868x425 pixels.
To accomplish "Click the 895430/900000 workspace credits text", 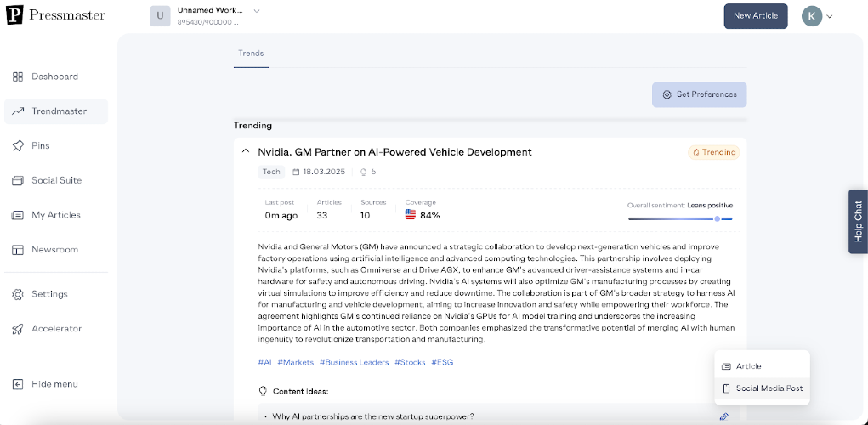I will (x=208, y=23).
